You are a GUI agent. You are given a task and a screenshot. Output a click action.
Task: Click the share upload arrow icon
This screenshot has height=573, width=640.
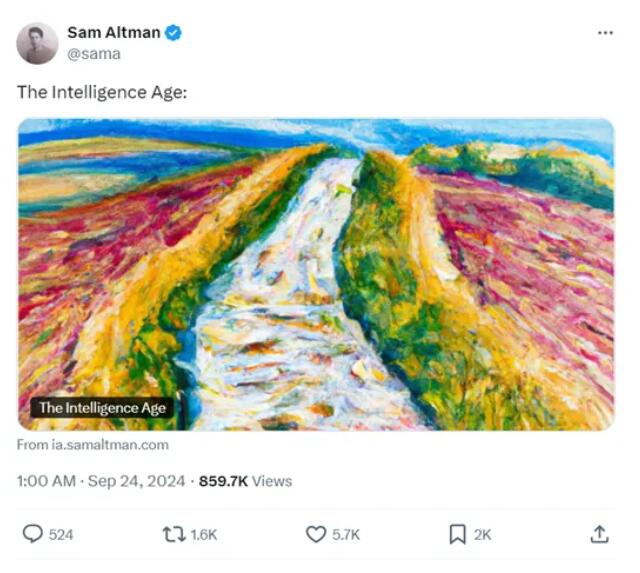point(599,534)
